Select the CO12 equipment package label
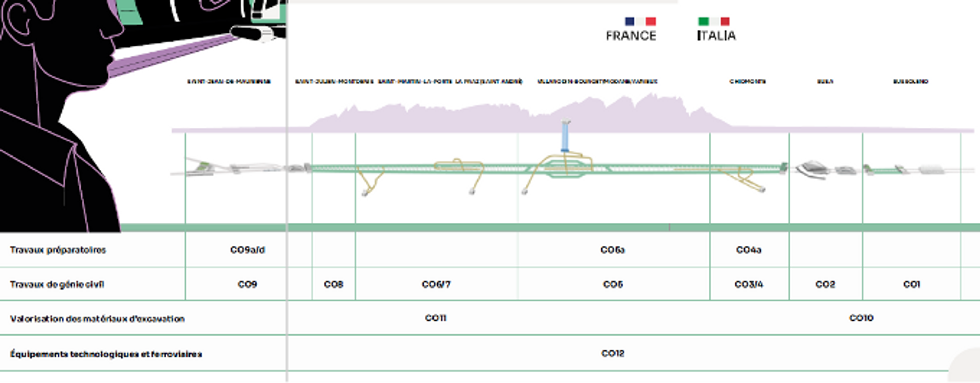 tap(612, 353)
